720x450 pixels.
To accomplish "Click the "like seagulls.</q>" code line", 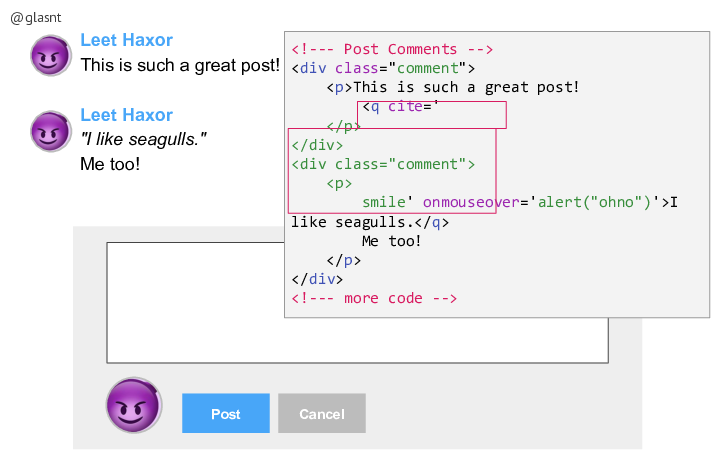I will pyautogui.click(x=370, y=222).
